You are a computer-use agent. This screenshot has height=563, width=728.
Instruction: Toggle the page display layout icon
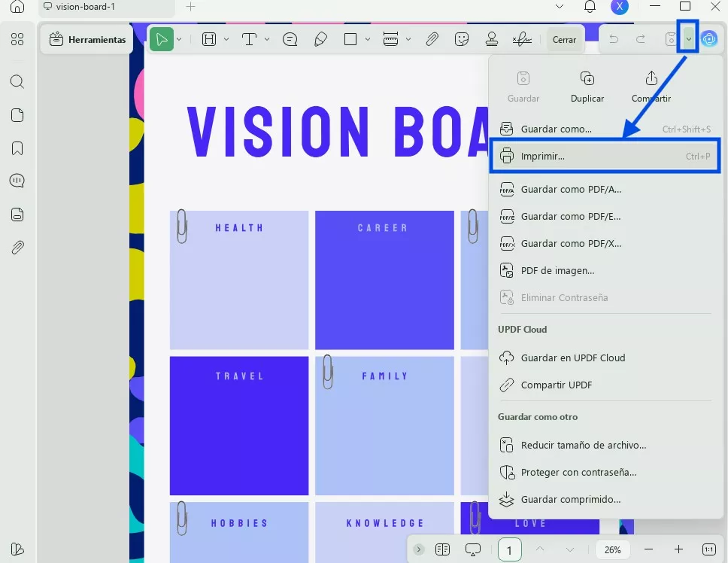[x=442, y=549]
